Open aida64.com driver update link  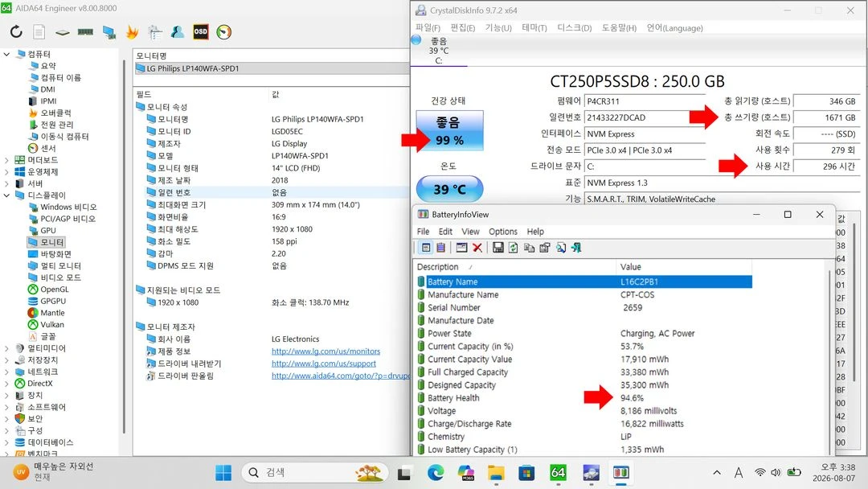(340, 376)
